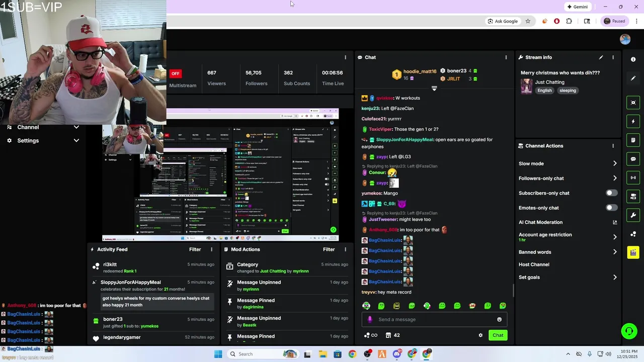Click the Paused profile button

point(614,21)
